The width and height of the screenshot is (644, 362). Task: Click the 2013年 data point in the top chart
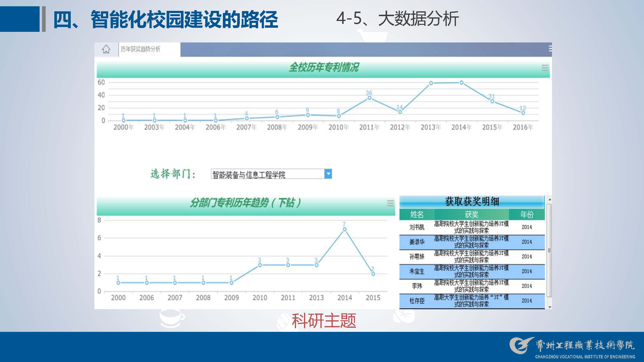(431, 83)
